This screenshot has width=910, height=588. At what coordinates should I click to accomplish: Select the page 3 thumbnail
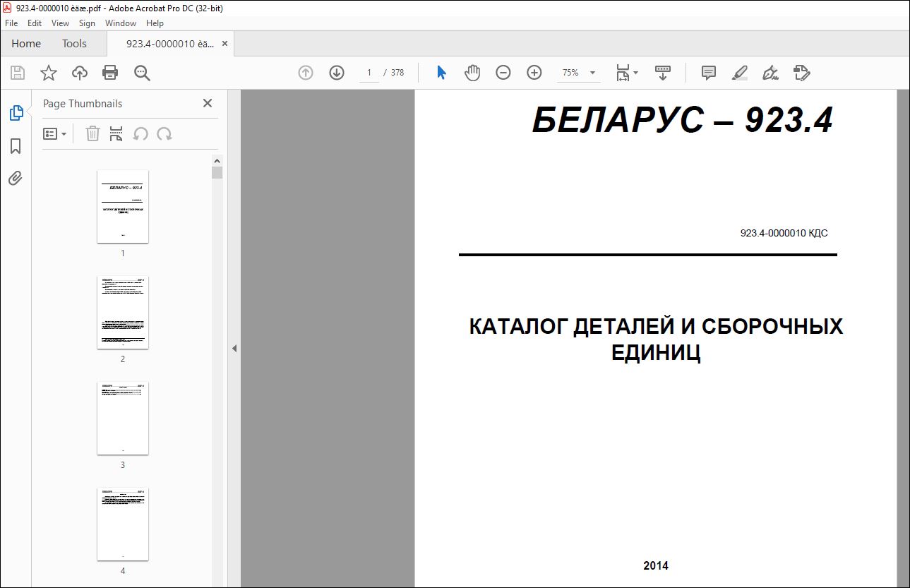click(123, 418)
